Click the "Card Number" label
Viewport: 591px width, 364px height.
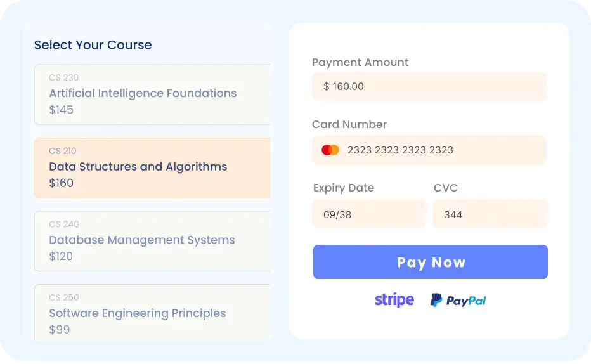click(349, 124)
